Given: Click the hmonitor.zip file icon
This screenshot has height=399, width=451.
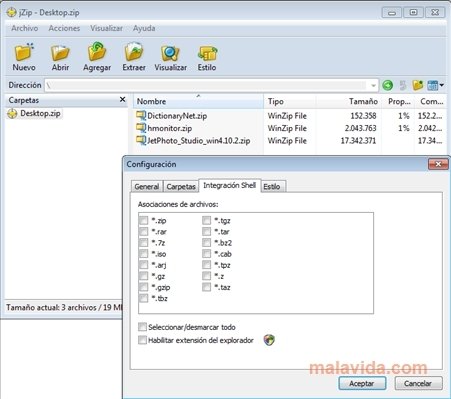Looking at the screenshot, I should [141, 128].
